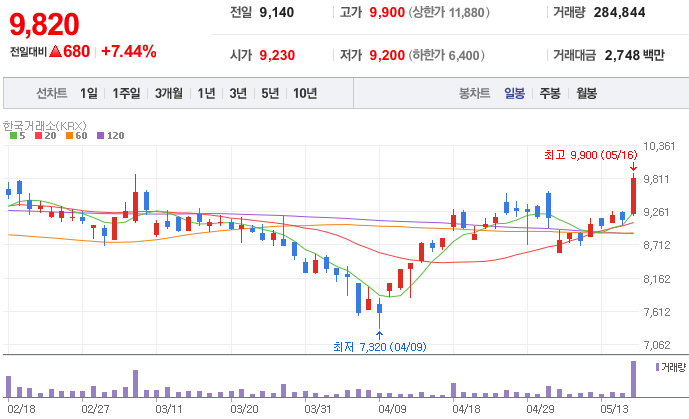This screenshot has height=419, width=689.
Task: Click the 고가 9,900 value
Action: click(x=387, y=12)
